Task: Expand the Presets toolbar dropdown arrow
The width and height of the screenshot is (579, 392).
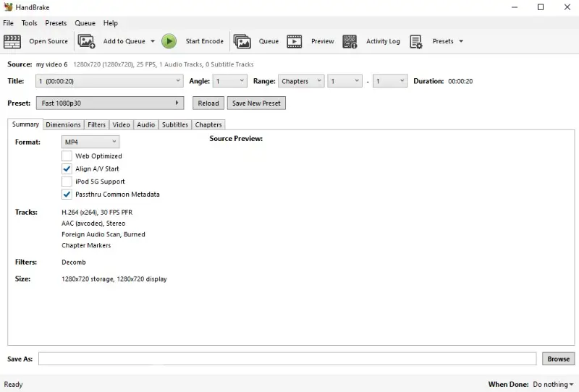Action: click(461, 41)
